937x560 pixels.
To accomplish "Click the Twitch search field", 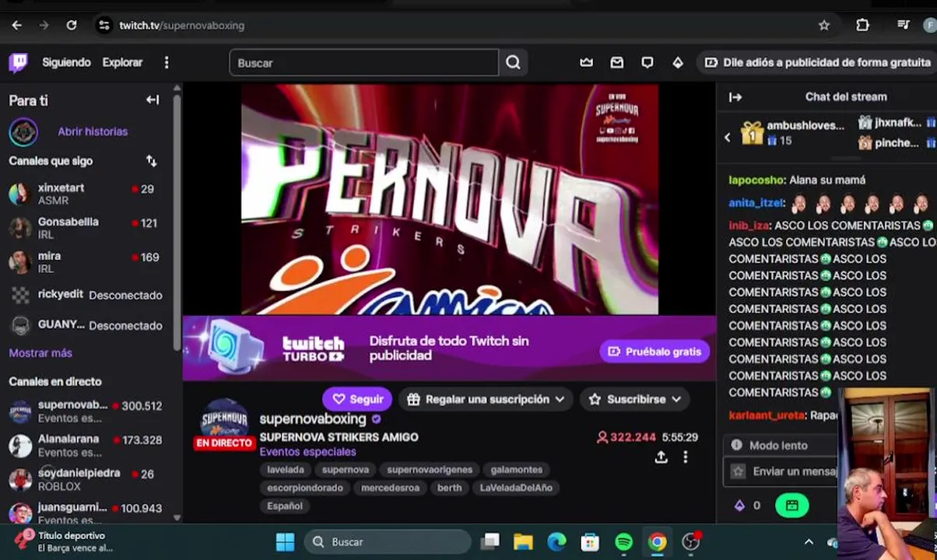I will pyautogui.click(x=363, y=62).
